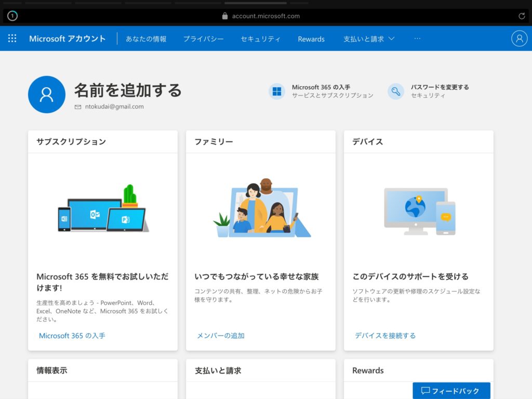Open the app launcher grid icon
Screen dimensions: 532x399
pos(12,38)
